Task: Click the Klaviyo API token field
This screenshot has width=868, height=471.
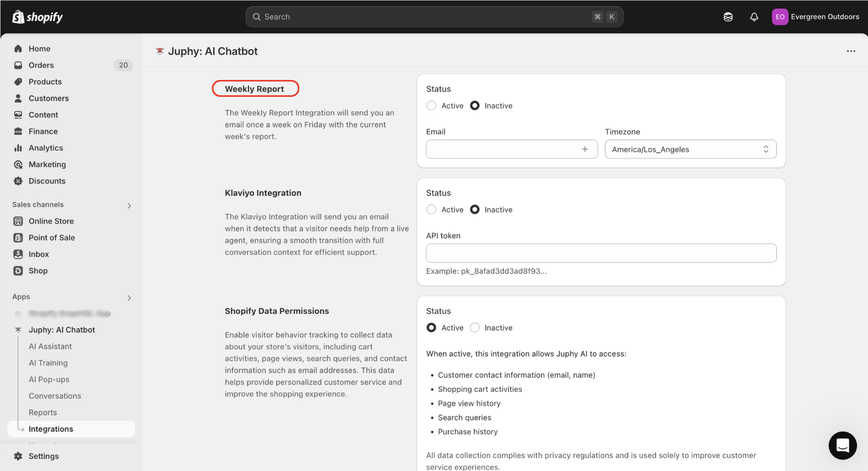Action: tap(601, 253)
